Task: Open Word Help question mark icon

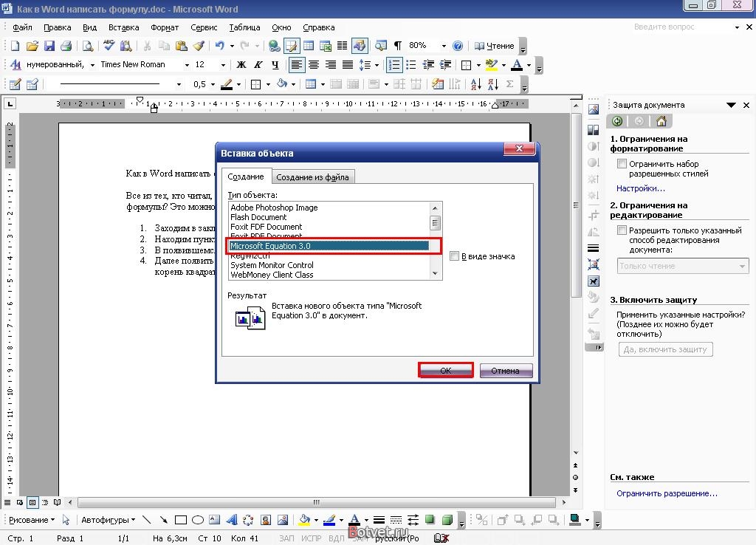Action: (458, 46)
